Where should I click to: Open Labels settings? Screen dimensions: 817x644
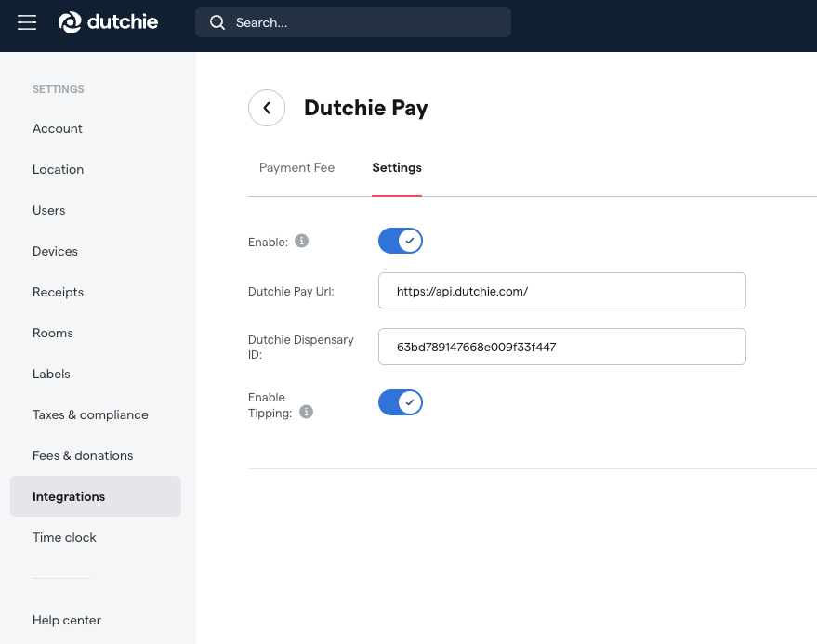51,375
